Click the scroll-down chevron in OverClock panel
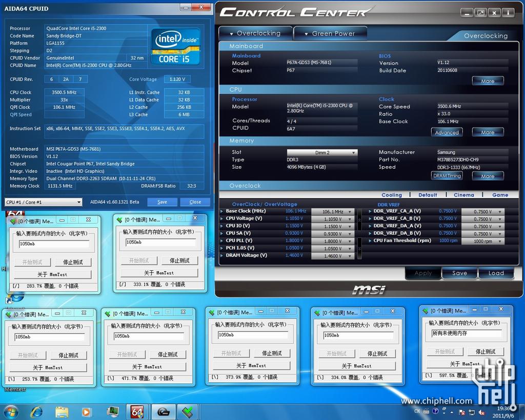 click(x=359, y=249)
